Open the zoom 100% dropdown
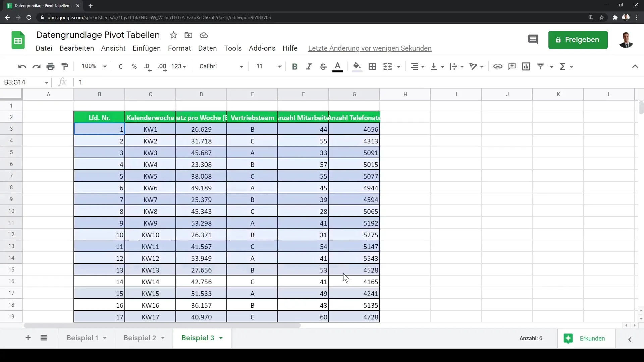Screen dimensions: 644x362 [x=94, y=66]
